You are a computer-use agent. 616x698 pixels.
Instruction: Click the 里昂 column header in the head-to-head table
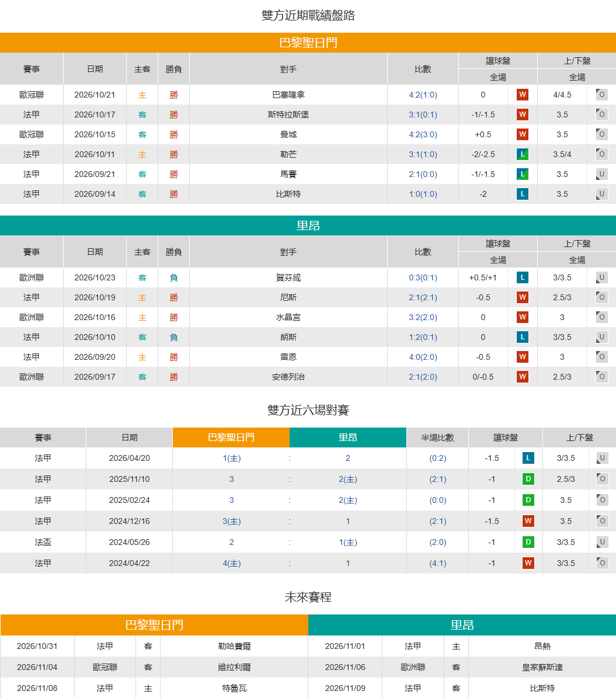[x=348, y=437]
